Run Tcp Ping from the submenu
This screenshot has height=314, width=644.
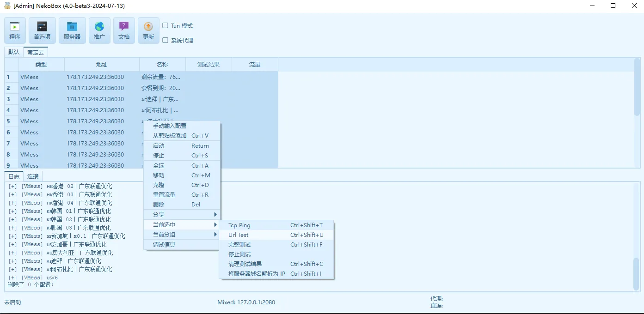tap(276, 225)
